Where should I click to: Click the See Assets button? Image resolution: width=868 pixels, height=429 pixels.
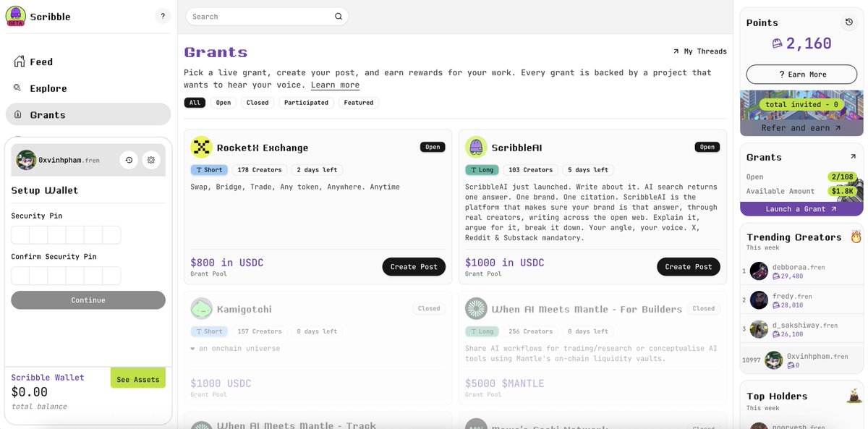pos(137,379)
